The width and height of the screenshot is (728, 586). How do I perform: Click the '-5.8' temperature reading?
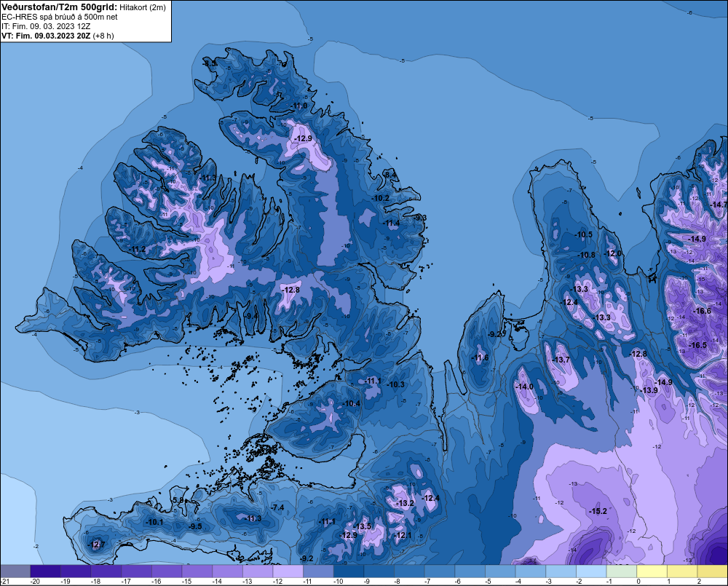(178, 499)
